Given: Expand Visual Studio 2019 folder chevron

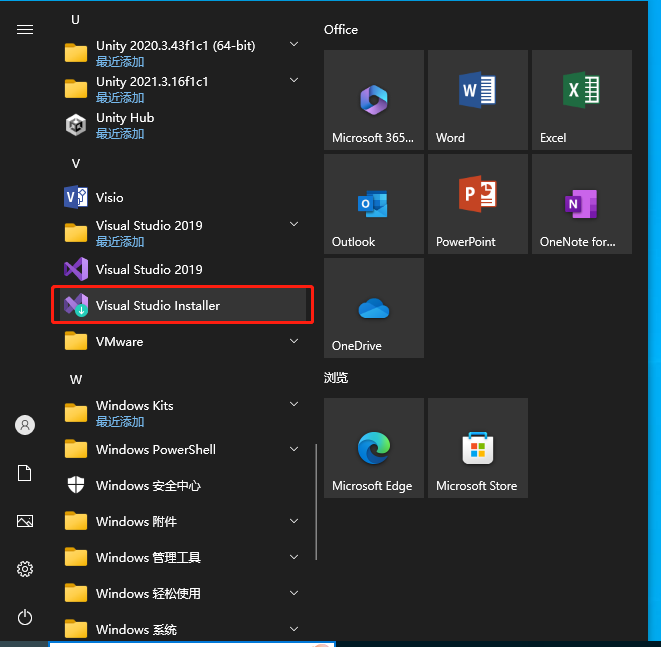Looking at the screenshot, I should click(x=294, y=224).
